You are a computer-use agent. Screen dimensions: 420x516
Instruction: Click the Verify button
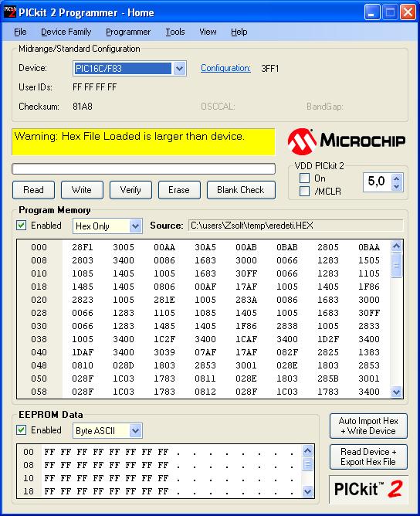130,190
